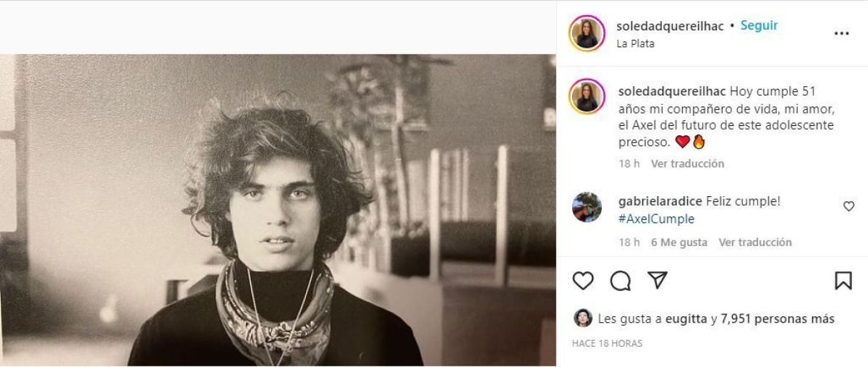Viewport: 868px width, 367px height.
Task: Like gabrielaradice's comment with the small heart
Action: pyautogui.click(x=848, y=206)
